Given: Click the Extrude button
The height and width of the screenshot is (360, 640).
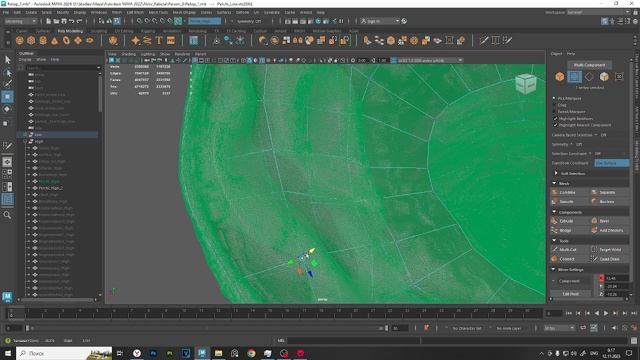Looking at the screenshot, I should 570,221.
